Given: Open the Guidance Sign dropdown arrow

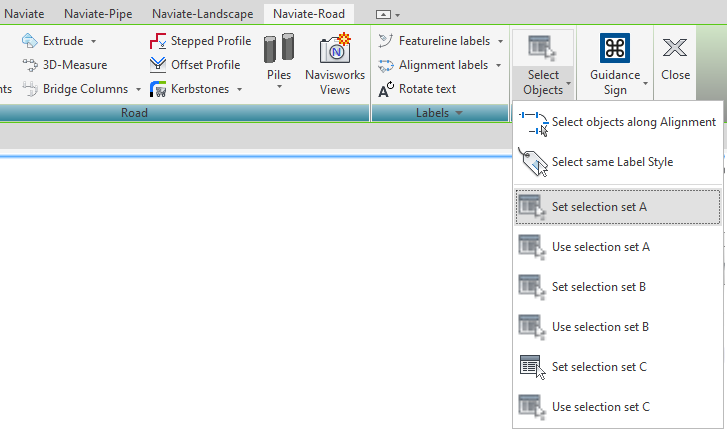Looking at the screenshot, I should coord(645,84).
